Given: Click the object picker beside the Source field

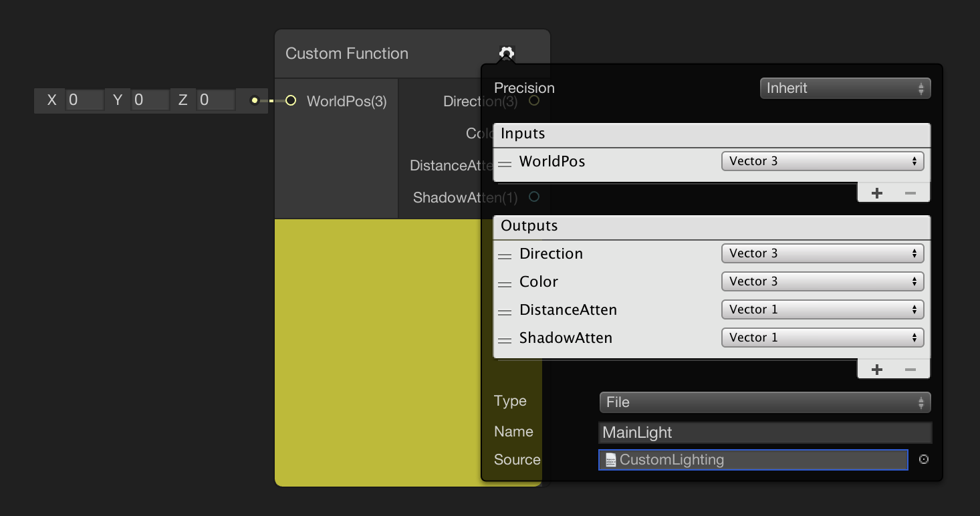Looking at the screenshot, I should [923, 459].
